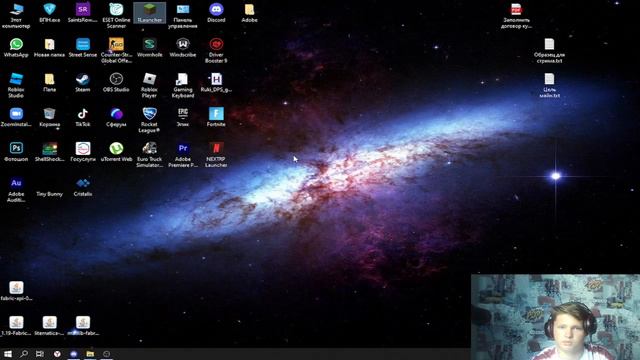640x360 pixels.
Task: Open the Этот компьютер desktop icon
Action: coord(16,15)
